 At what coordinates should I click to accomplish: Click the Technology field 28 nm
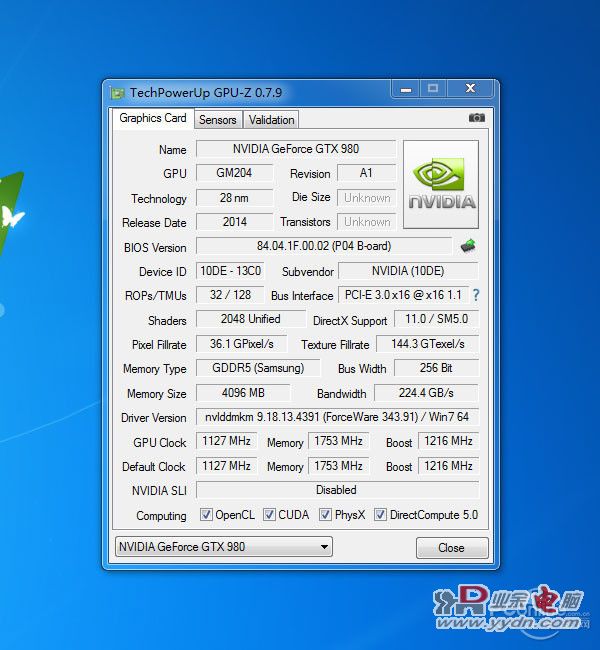click(x=234, y=198)
